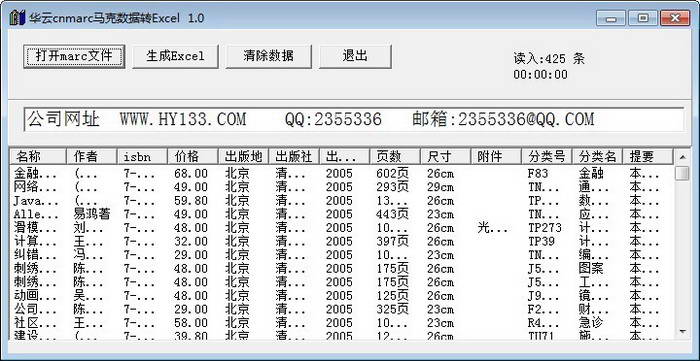Select the row starting with 滑模...

pyautogui.click(x=342, y=228)
